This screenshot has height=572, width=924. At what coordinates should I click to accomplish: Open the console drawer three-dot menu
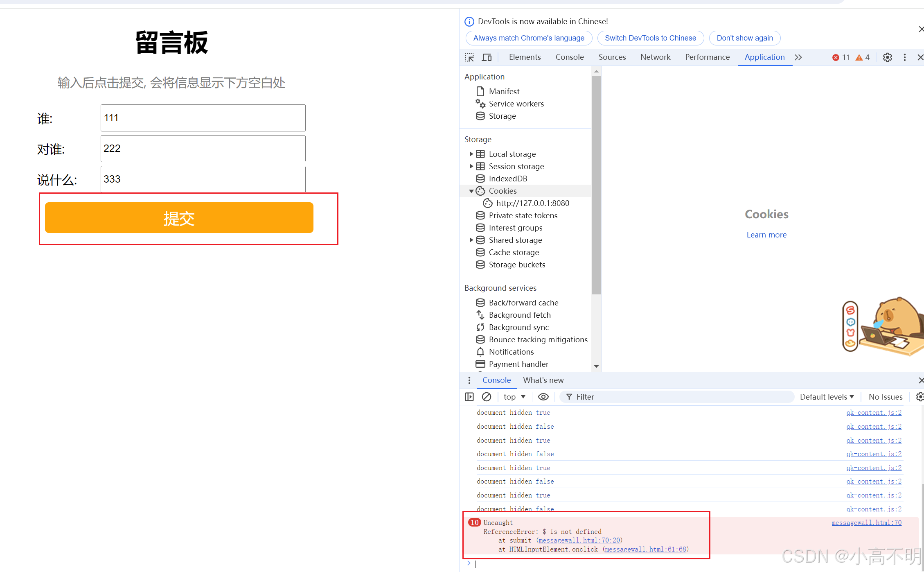point(469,380)
